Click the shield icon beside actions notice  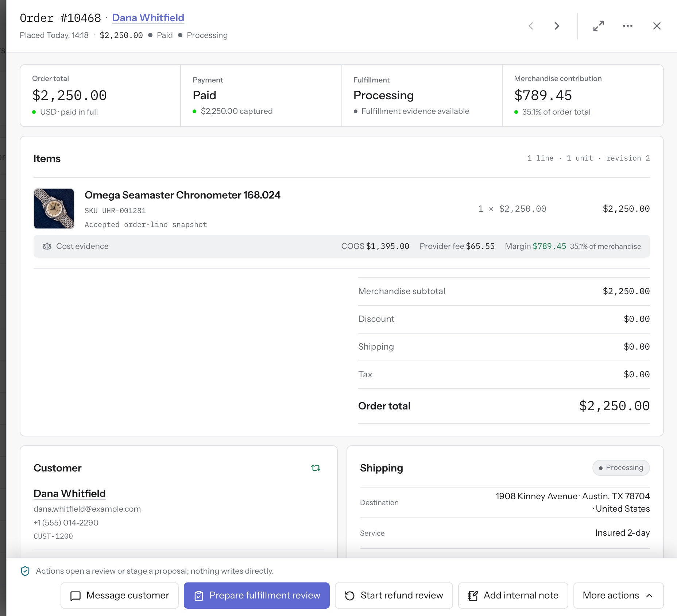25,571
